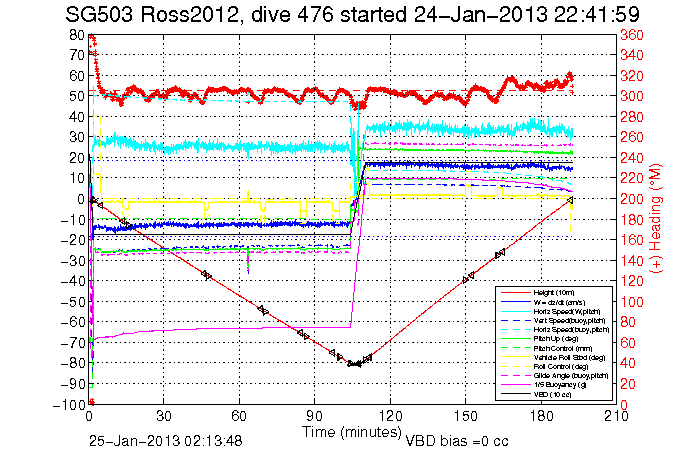Click the red heading tick label '300'
The height and width of the screenshot is (454, 681).
point(632,96)
